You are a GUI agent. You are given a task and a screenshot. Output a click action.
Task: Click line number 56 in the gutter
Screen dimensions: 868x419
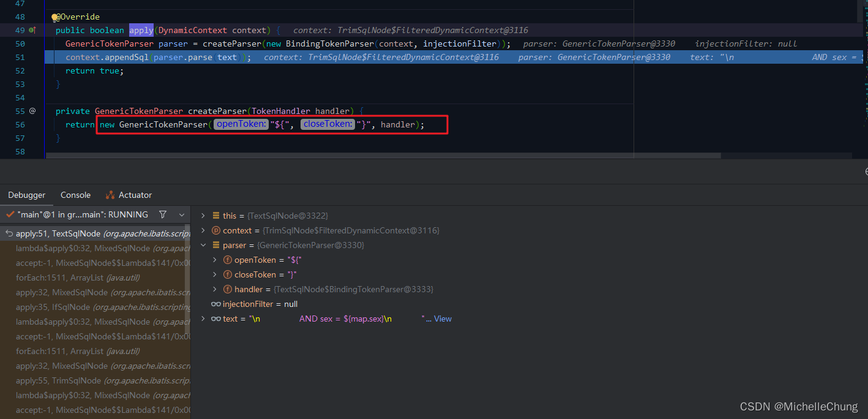click(20, 124)
